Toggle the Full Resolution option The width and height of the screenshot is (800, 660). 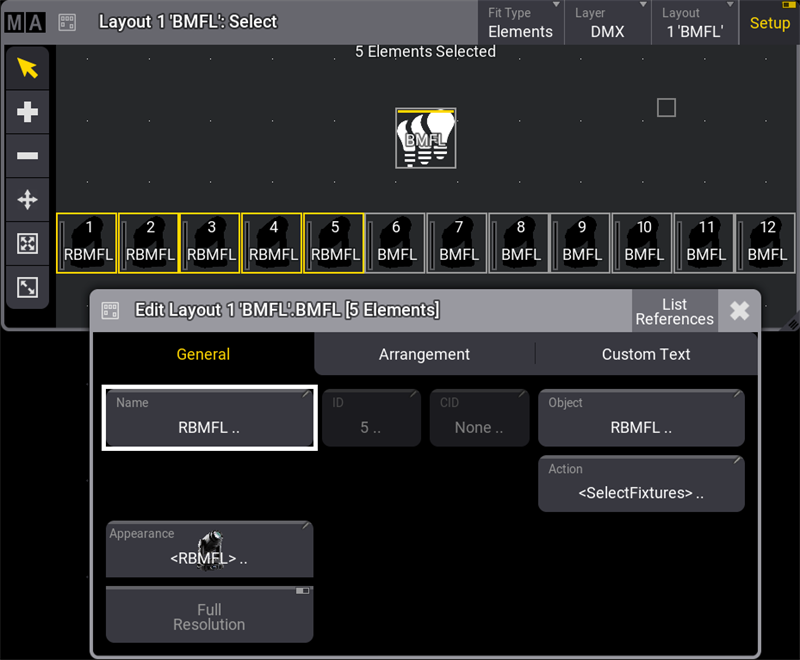tap(209, 615)
